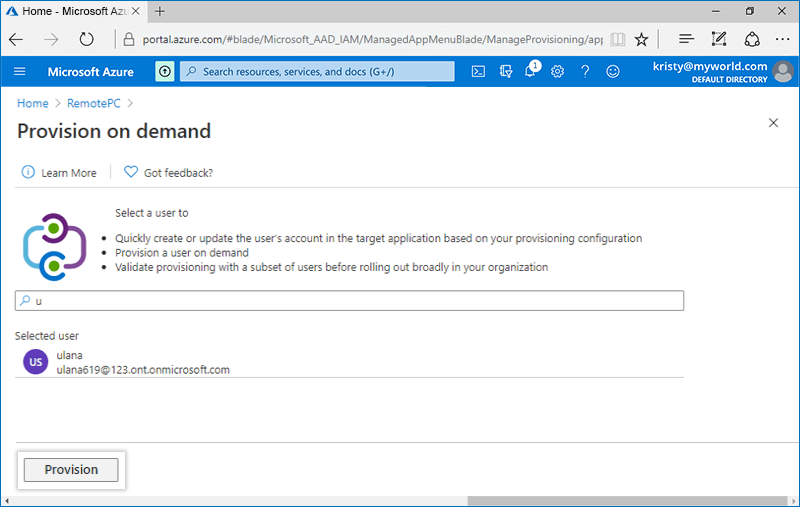Viewport: 800px width, 507px height.
Task: Click the Help question mark icon
Action: pos(585,72)
